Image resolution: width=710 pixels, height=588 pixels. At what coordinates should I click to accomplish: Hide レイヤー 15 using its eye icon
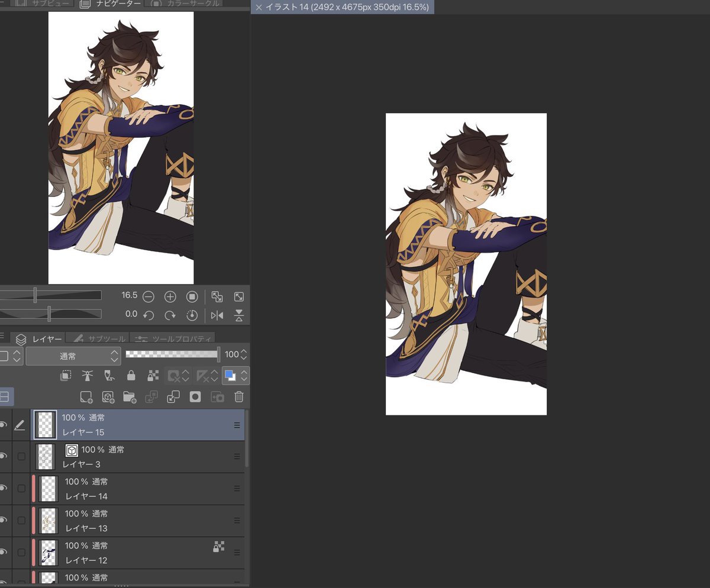[4, 425]
